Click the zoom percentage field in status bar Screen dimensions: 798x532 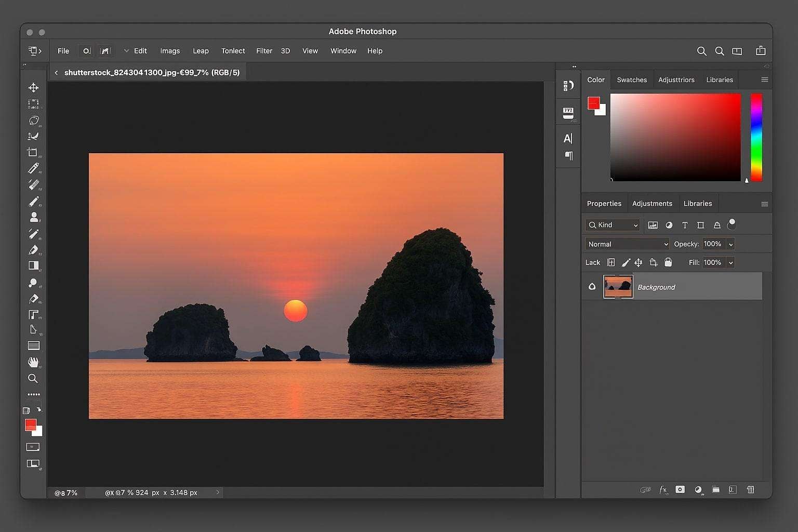pos(66,493)
